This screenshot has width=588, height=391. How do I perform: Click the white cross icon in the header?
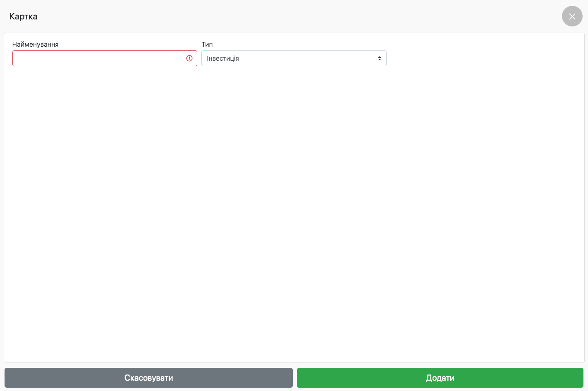pyautogui.click(x=572, y=16)
